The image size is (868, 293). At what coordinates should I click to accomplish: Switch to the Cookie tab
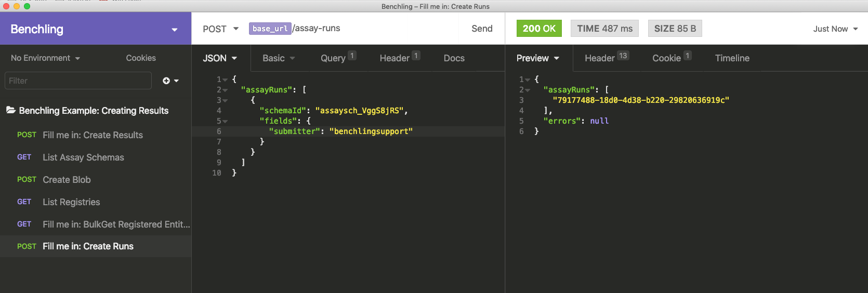tap(672, 58)
